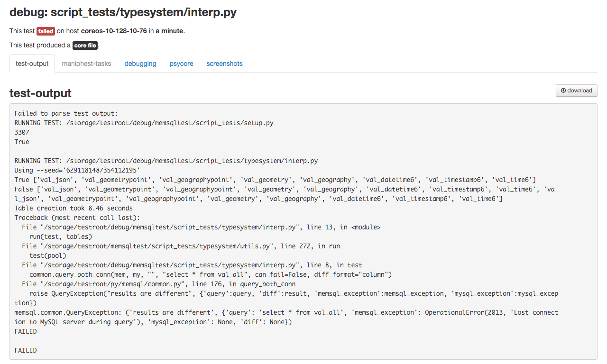Click the last FAILED line in output
The image size is (607, 364).
26,350
